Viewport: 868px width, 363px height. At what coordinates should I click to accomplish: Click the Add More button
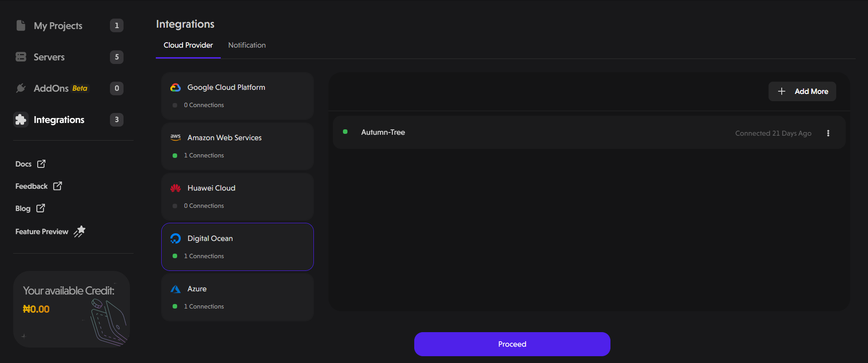(x=802, y=91)
